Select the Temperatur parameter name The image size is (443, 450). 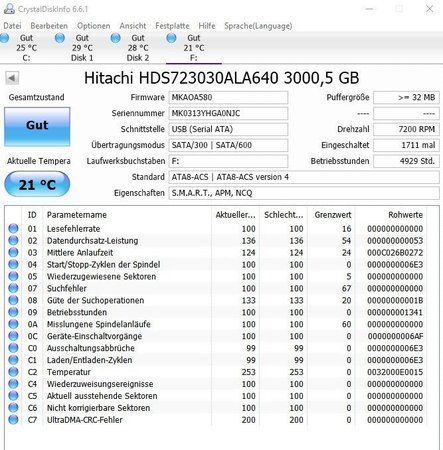[68, 372]
